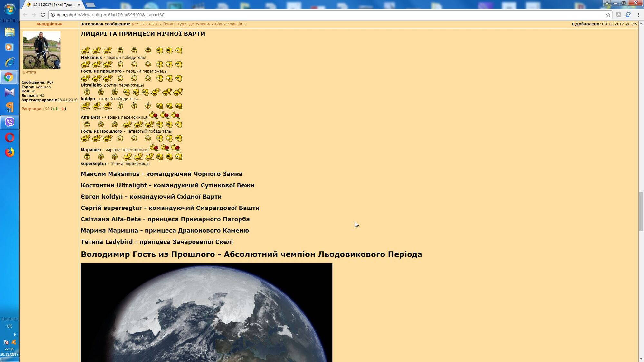This screenshot has height=362, width=644.
Task: Click the cyclist avatar thumbnail
Action: tap(41, 50)
